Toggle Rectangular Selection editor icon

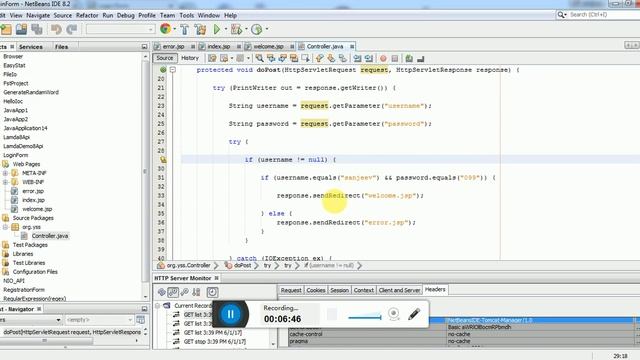[x=305, y=58]
